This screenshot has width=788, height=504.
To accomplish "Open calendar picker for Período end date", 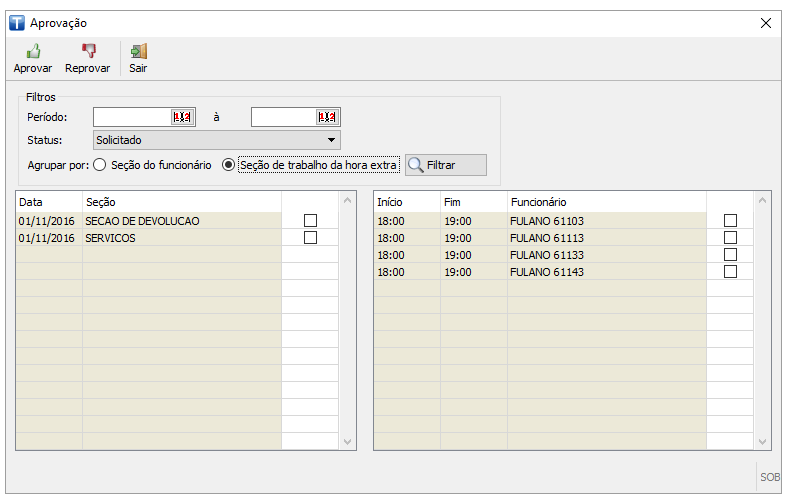I will point(327,117).
